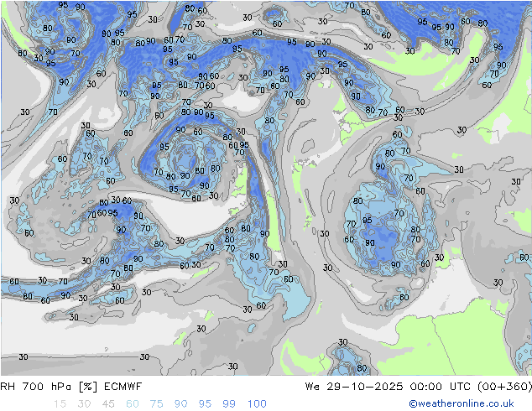Select legend value 99

pos(229,404)
